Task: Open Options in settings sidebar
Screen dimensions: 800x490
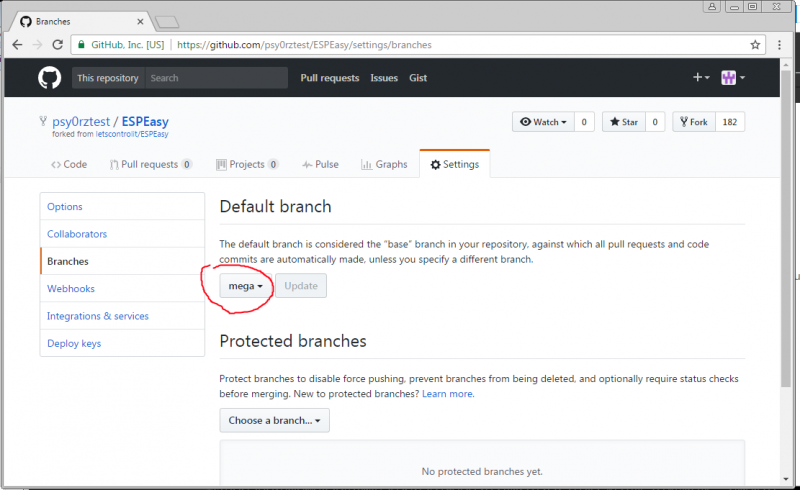Action: point(122,206)
